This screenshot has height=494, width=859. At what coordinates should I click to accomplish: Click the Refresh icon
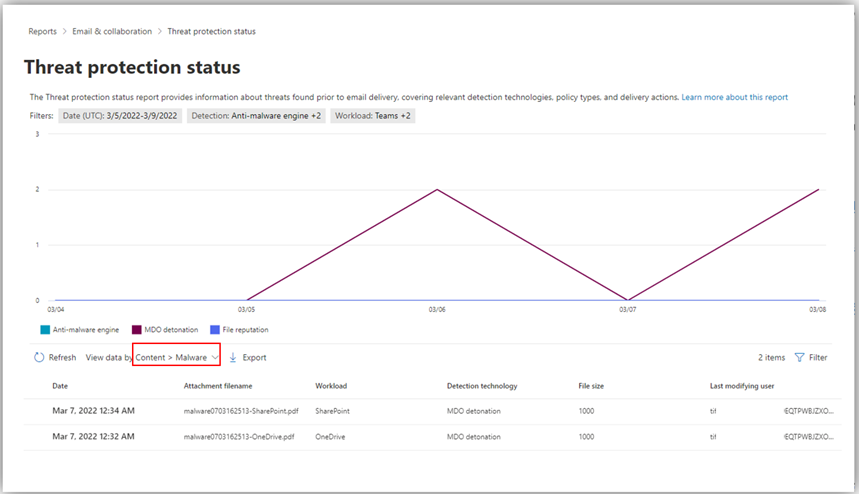click(39, 357)
